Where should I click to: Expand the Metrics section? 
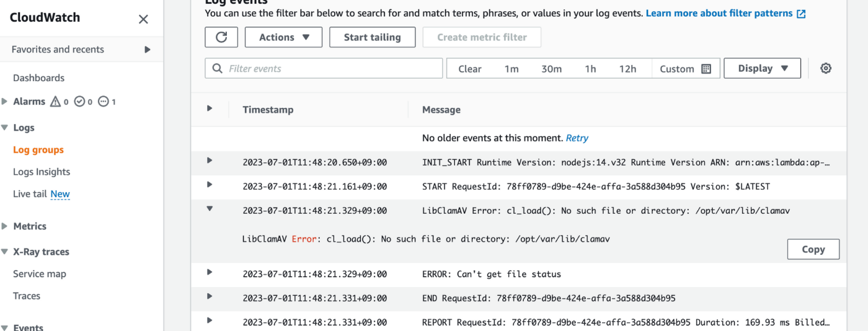coord(5,226)
